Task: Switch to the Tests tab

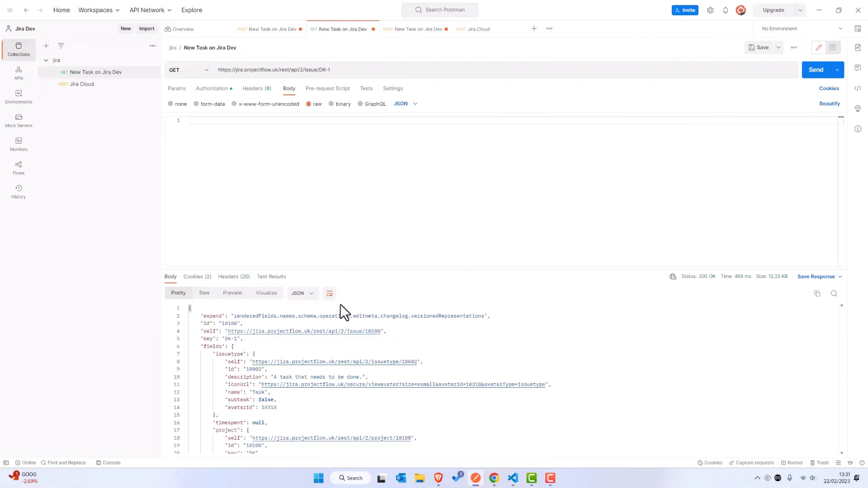Action: click(x=366, y=89)
